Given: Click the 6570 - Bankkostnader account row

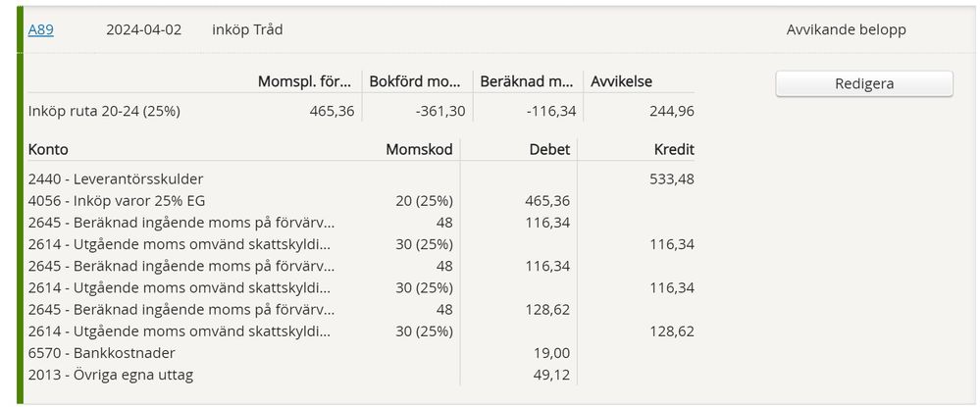Looking at the screenshot, I should [x=102, y=352].
